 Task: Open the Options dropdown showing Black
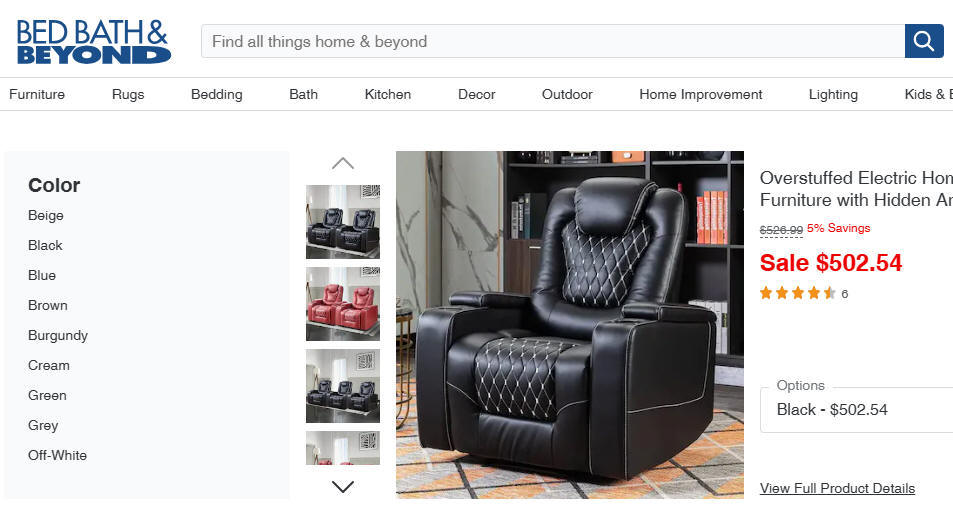(x=856, y=409)
